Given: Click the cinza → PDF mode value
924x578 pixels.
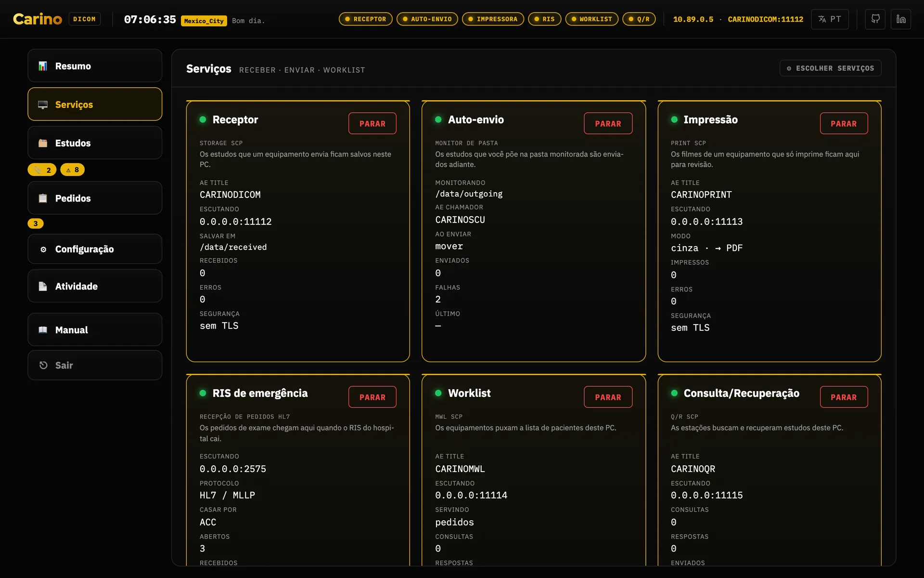Looking at the screenshot, I should (x=706, y=248).
